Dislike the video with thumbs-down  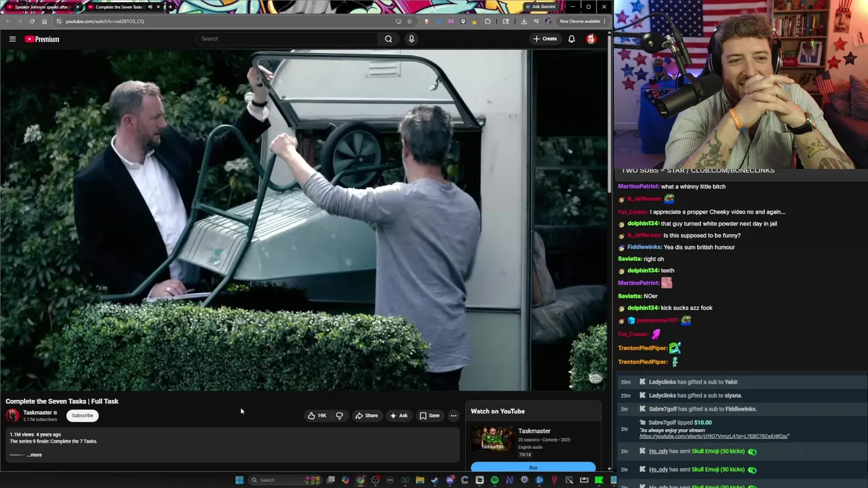pos(339,415)
